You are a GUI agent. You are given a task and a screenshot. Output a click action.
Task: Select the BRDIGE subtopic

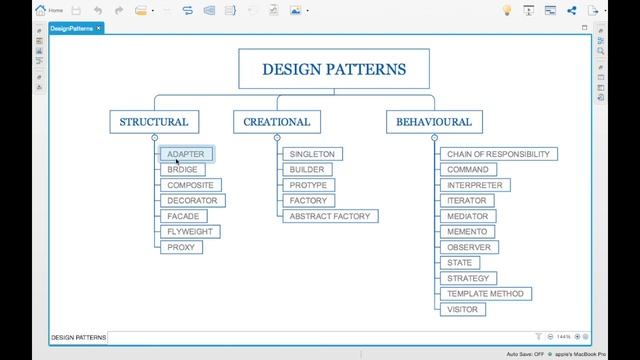click(x=182, y=170)
